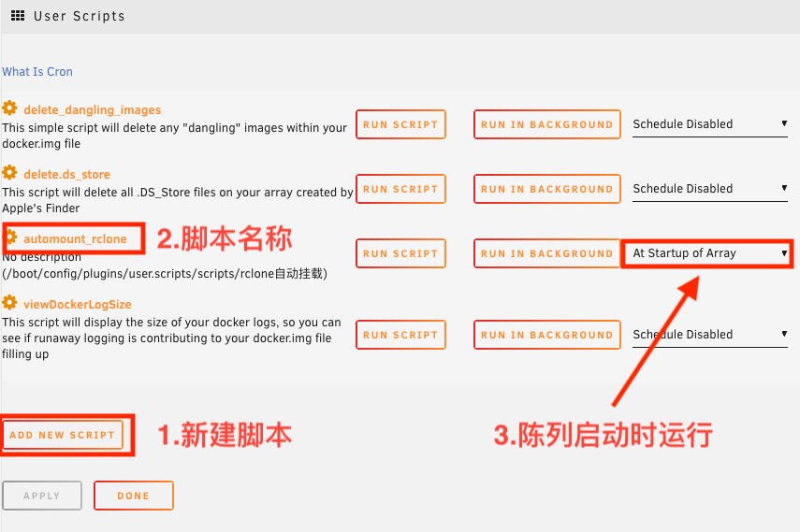Open the At Startup of Array dropdown
This screenshot has height=532, width=800.
[709, 253]
